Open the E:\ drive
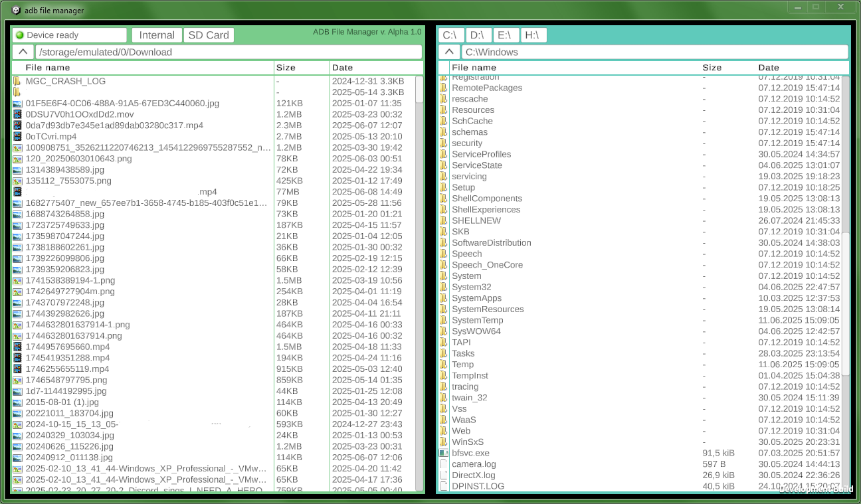This screenshot has width=861, height=504. coord(505,35)
